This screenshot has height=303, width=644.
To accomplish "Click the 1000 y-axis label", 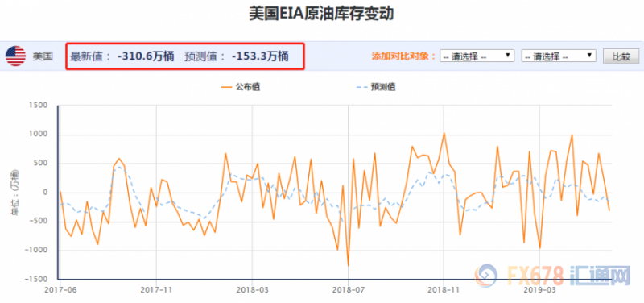I will 39,135.
